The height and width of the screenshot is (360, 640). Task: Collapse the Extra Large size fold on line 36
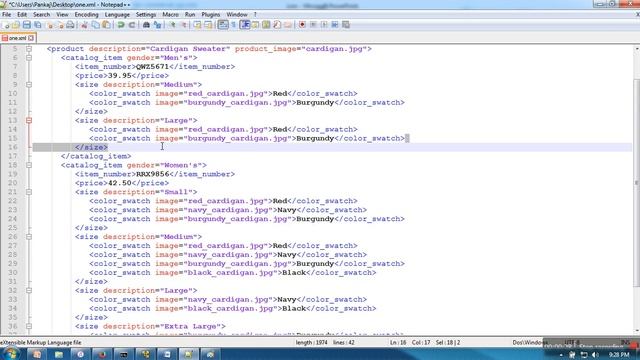pos(29,327)
